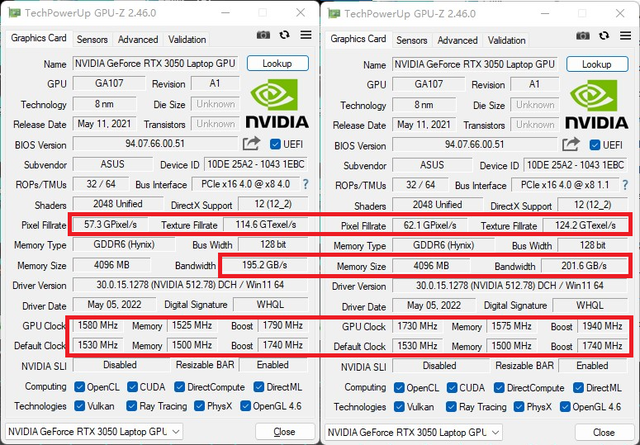This screenshot has width=640, height=445.
Task: Click the GPU-Z title bar app icon, right window
Action: click(334, 14)
